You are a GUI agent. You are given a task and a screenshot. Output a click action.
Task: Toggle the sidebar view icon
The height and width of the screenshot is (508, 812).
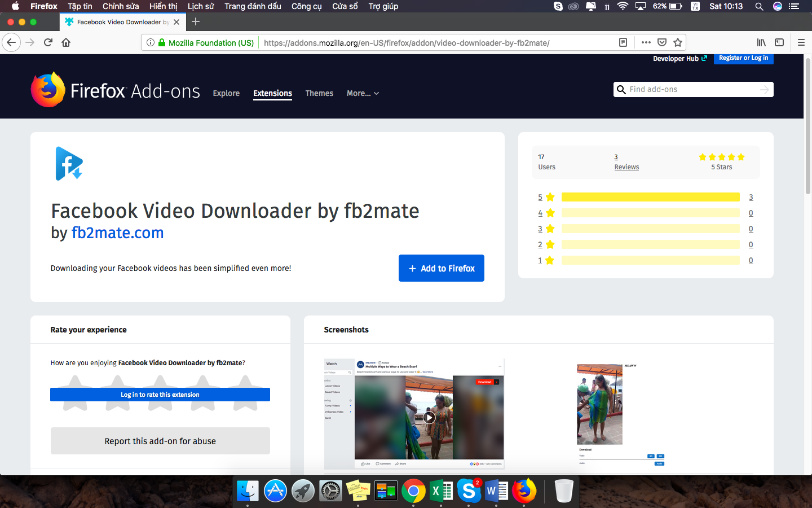(779, 42)
